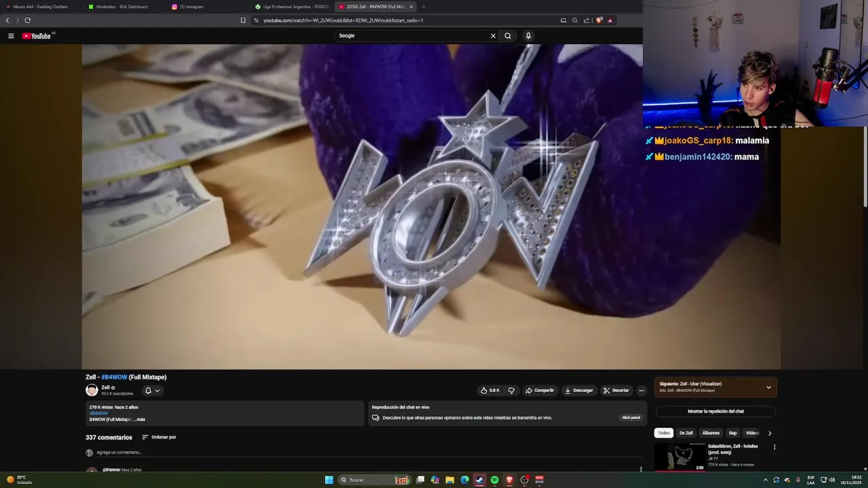Go back in browser history
Image resolution: width=868 pixels, height=488 pixels.
7,20
